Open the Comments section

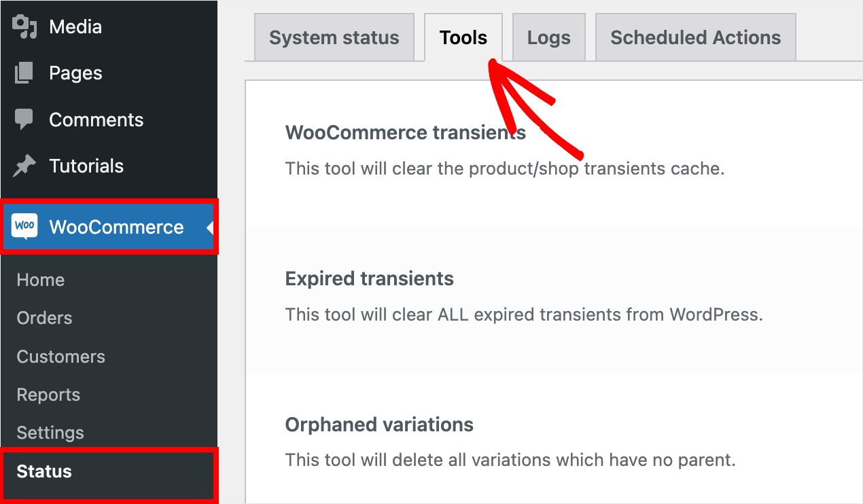96,120
